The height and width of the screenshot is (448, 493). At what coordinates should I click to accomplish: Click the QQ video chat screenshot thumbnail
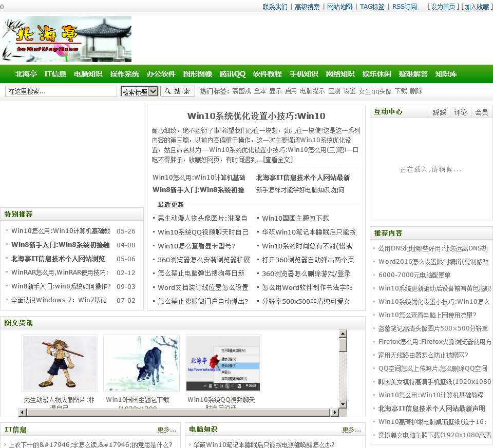coord(223,363)
